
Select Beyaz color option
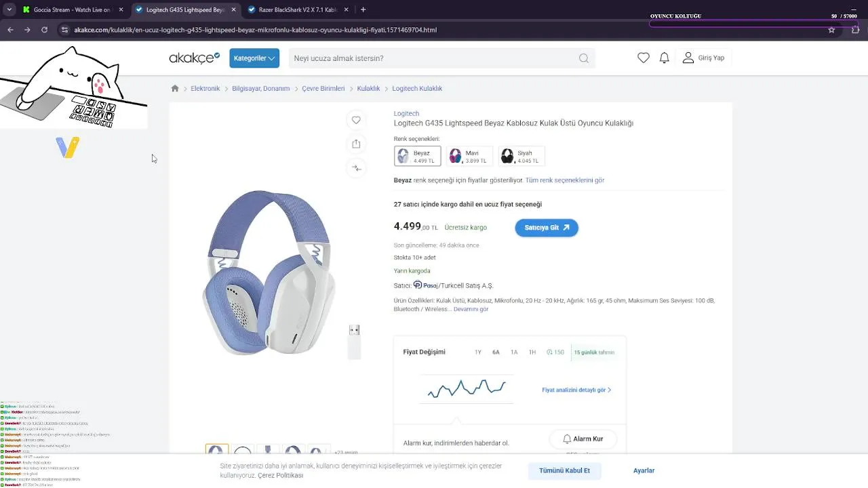click(x=418, y=157)
